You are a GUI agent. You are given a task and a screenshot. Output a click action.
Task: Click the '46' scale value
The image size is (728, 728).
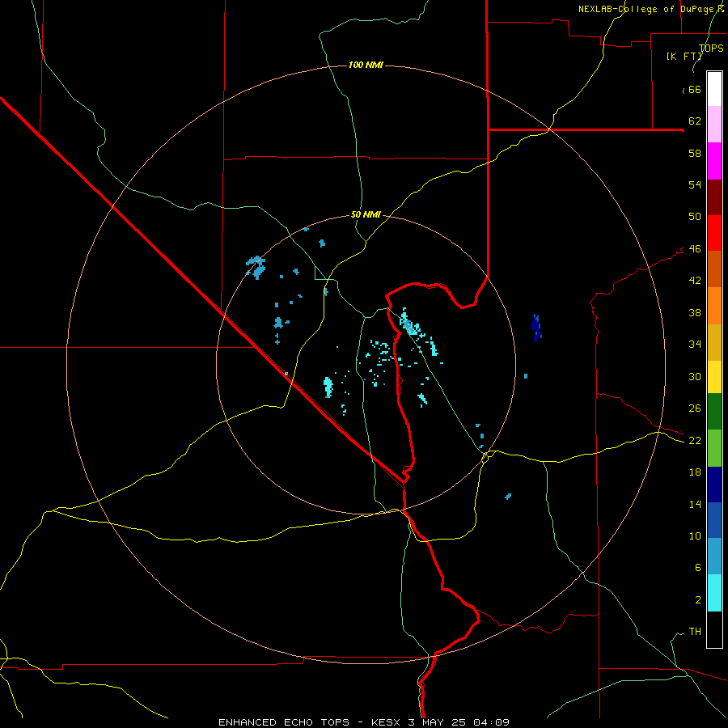pos(695,248)
